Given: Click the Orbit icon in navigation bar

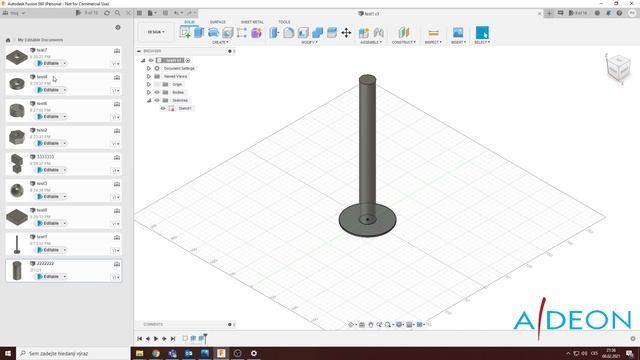Looking at the screenshot, I should 351,324.
